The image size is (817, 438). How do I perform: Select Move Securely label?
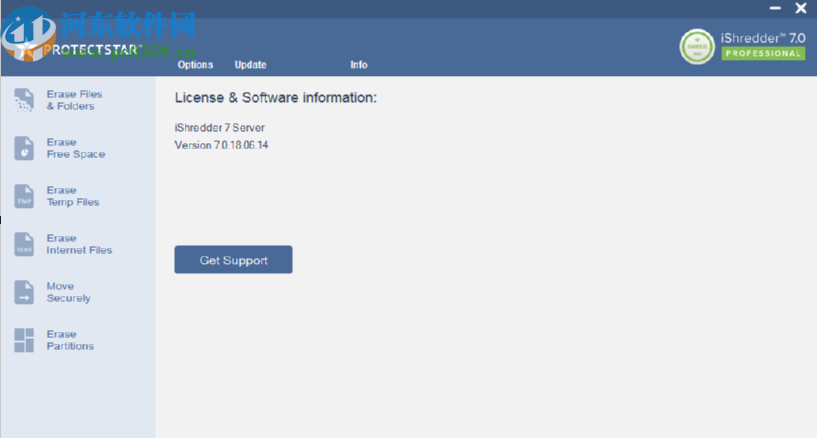(x=68, y=292)
